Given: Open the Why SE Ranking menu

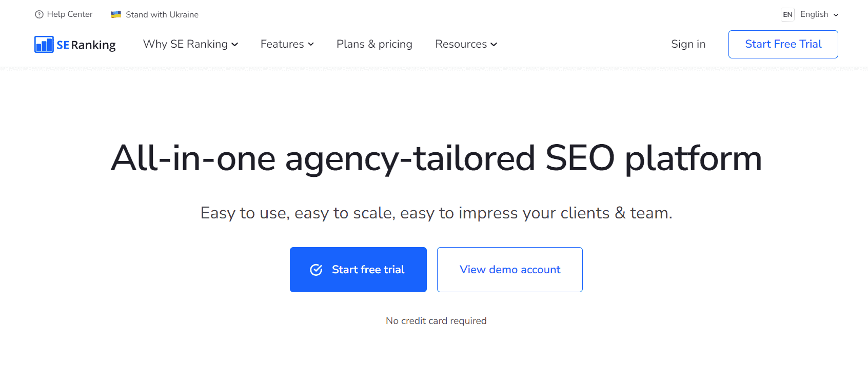Looking at the screenshot, I should 185,44.
